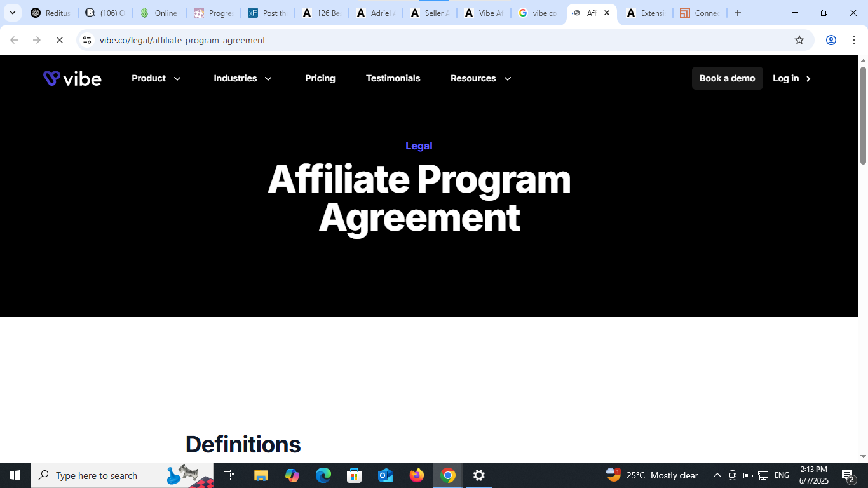Open Outlook from taskbar
This screenshot has width=868, height=488.
click(x=386, y=475)
